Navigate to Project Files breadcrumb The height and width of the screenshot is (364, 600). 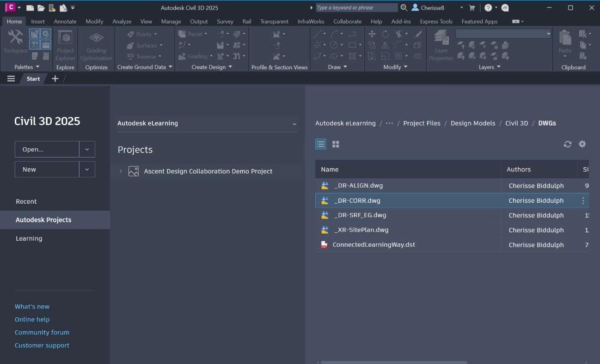[422, 123]
